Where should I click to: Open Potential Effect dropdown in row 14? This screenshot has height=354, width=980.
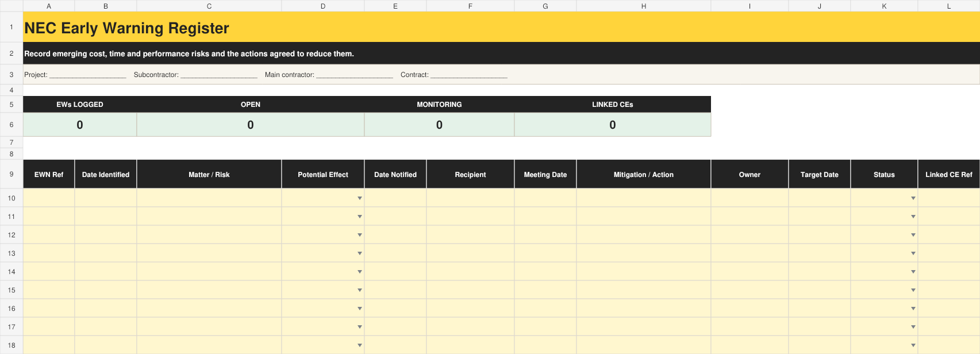coord(360,272)
